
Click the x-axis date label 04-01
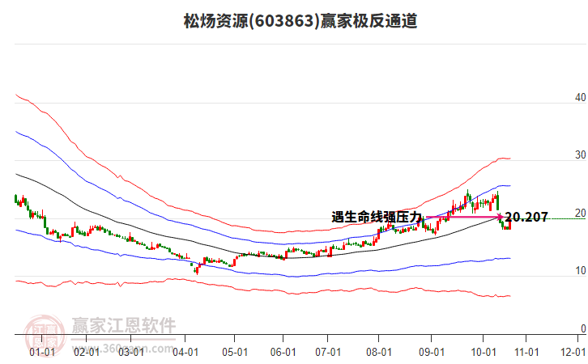pos(185,353)
